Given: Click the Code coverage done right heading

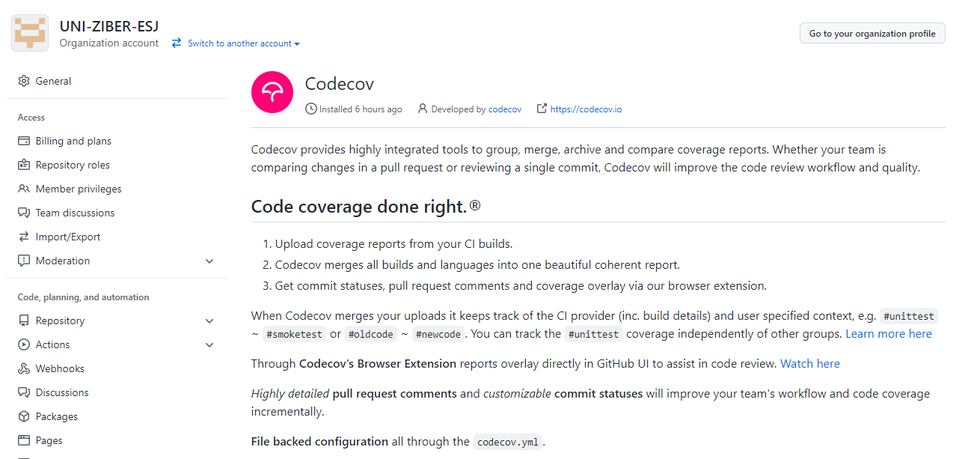Looking at the screenshot, I should (x=366, y=207).
